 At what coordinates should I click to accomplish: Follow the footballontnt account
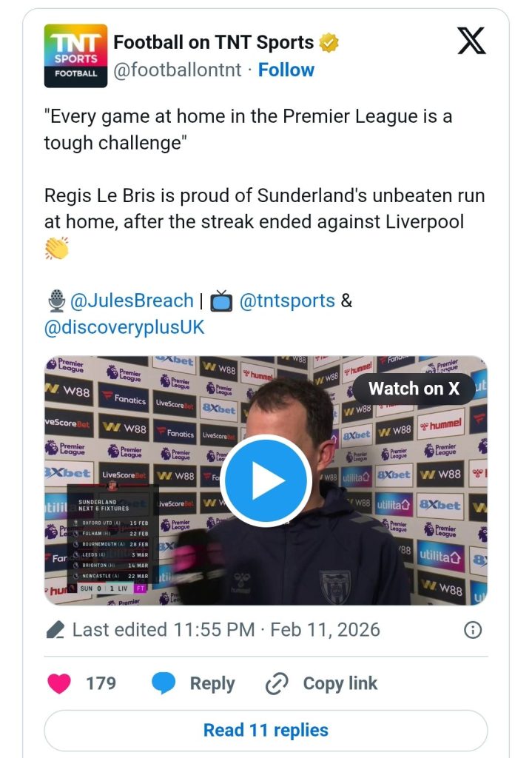286,70
